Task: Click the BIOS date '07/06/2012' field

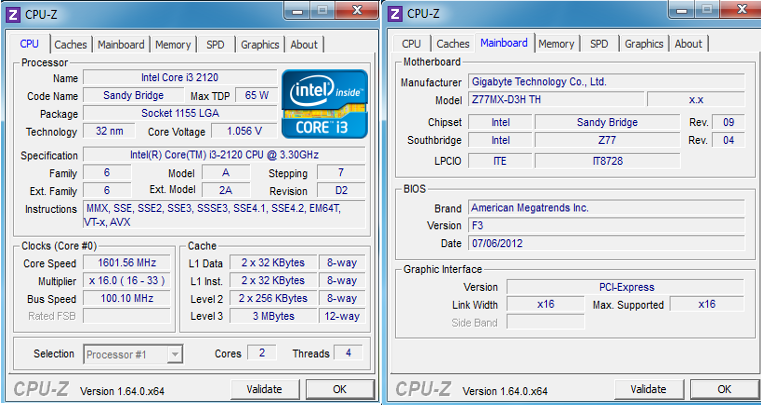Action: (x=607, y=243)
